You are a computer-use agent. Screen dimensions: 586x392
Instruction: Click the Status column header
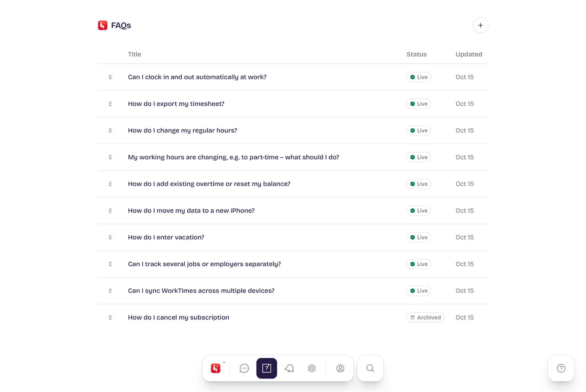[416, 54]
